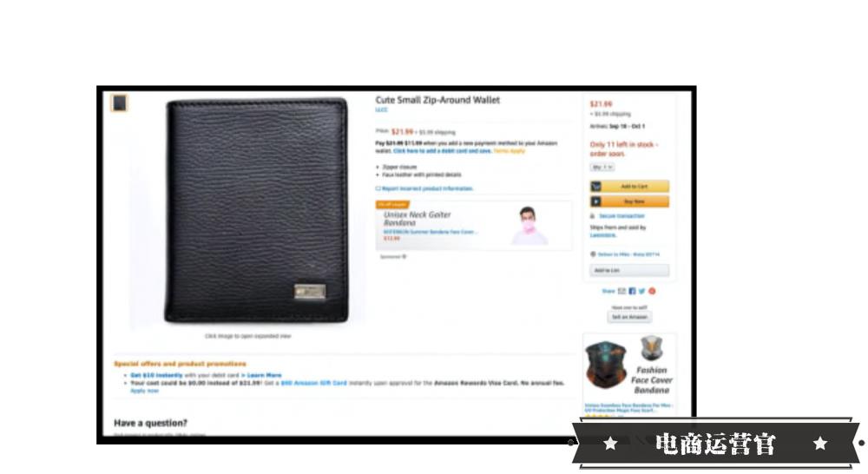Share the product on Facebook

632,292
